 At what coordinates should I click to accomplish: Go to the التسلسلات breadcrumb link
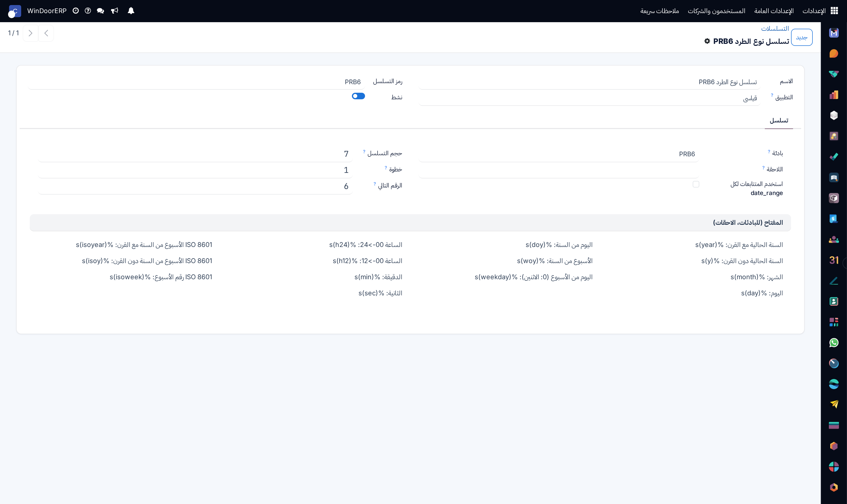775,28
